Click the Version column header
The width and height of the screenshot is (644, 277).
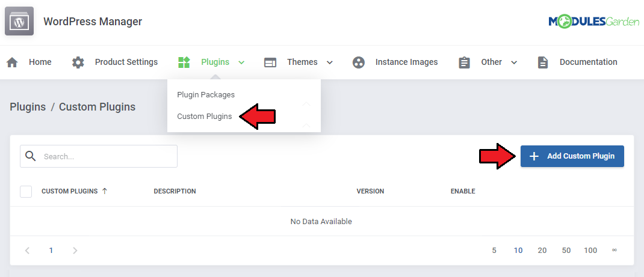370,191
